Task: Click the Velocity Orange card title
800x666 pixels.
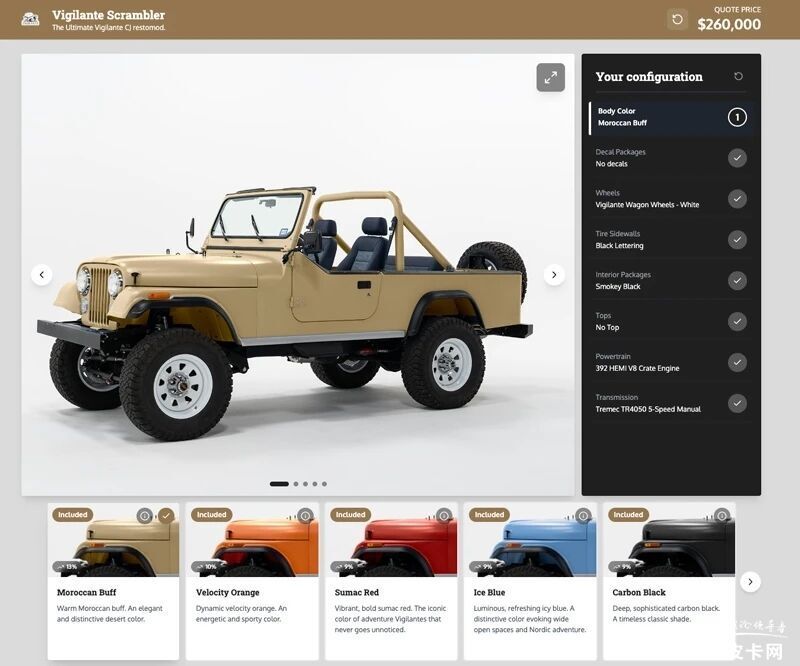Action: click(x=228, y=592)
